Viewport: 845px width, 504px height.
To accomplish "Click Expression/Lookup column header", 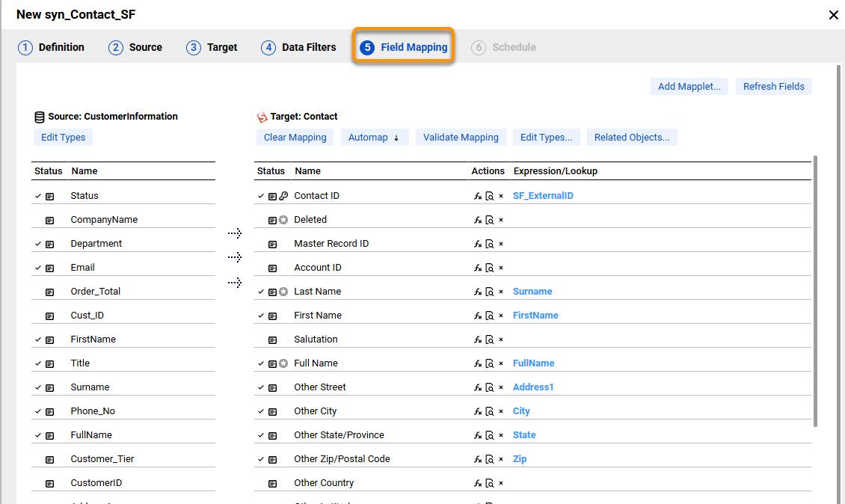I will point(555,171).
